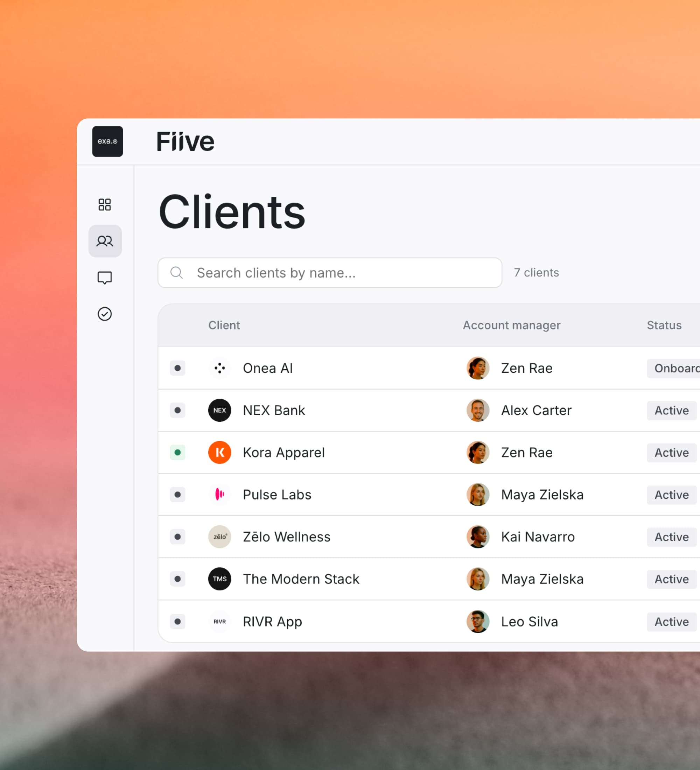Click the exa.® logo tile
This screenshot has height=770, width=700.
[x=107, y=141]
